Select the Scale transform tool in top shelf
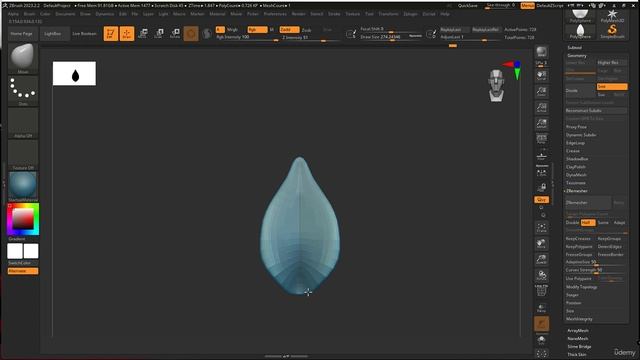 pyautogui.click(x=159, y=33)
